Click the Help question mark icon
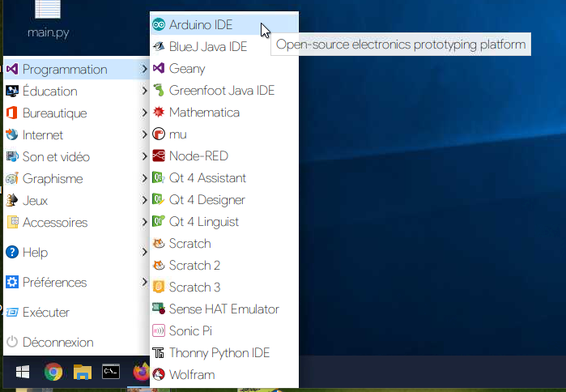This screenshot has height=392, width=566. click(12, 252)
